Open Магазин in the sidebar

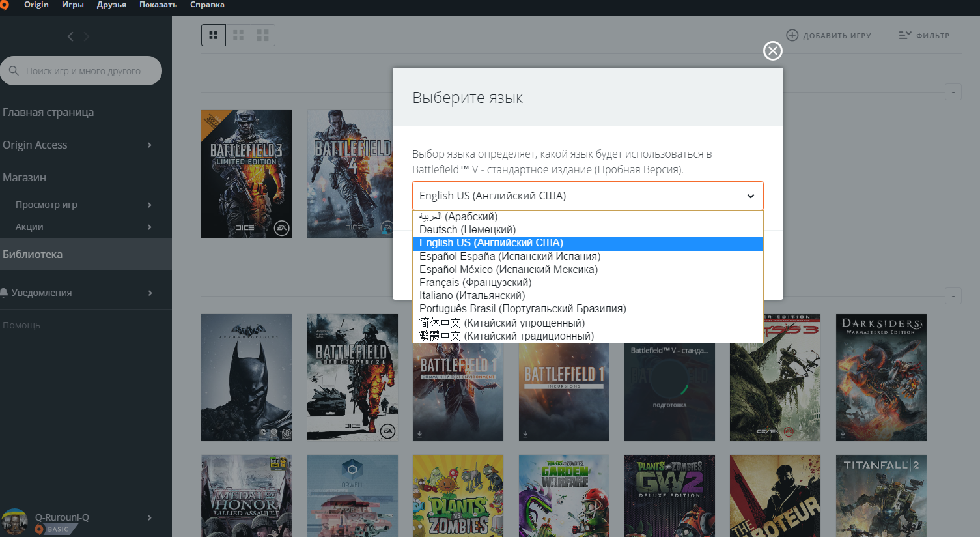24,177
